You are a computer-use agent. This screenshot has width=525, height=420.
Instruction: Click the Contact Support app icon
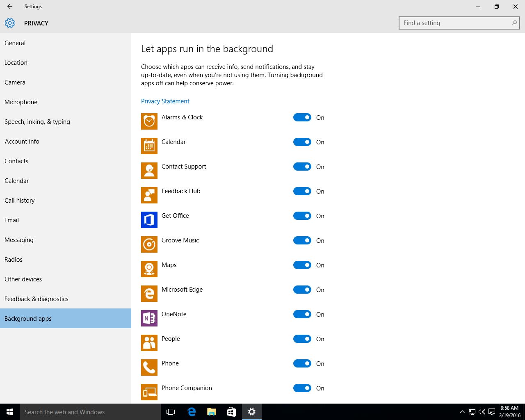click(149, 171)
